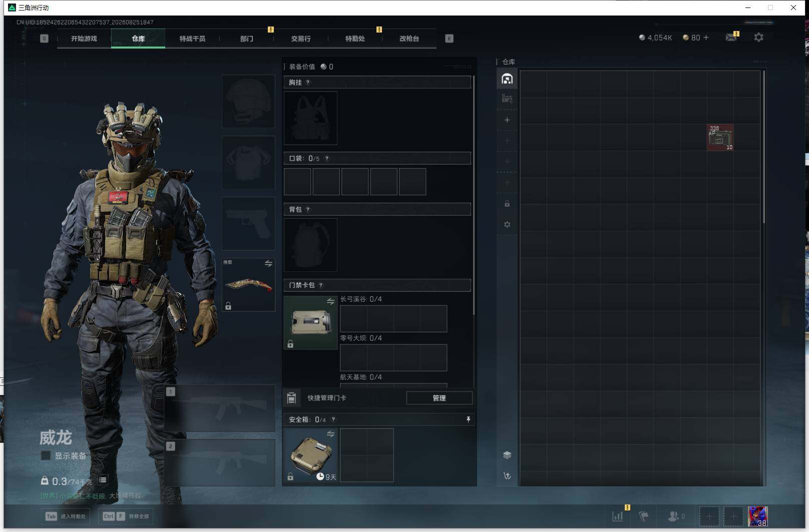Click the 长弓溪谷 keycard slots
Viewport: 809px width, 532px height.
393,319
